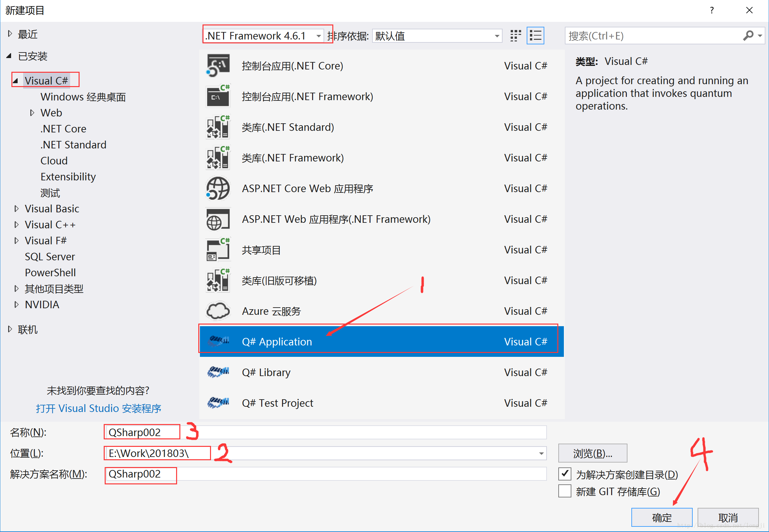769x532 pixels.
Task: Close the 新建项目 dialog
Action: point(749,10)
